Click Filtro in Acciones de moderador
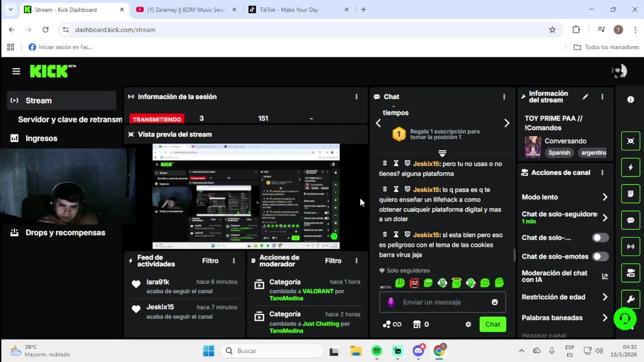The width and height of the screenshot is (644, 362). point(333,260)
